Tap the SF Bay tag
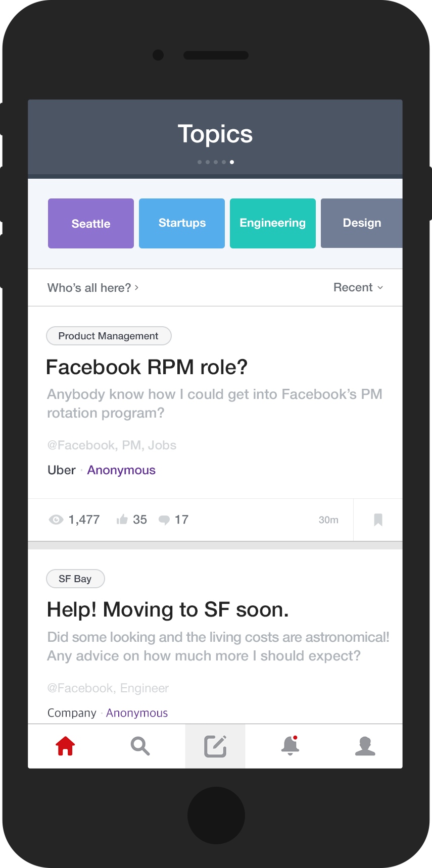The image size is (432, 868). click(x=75, y=579)
